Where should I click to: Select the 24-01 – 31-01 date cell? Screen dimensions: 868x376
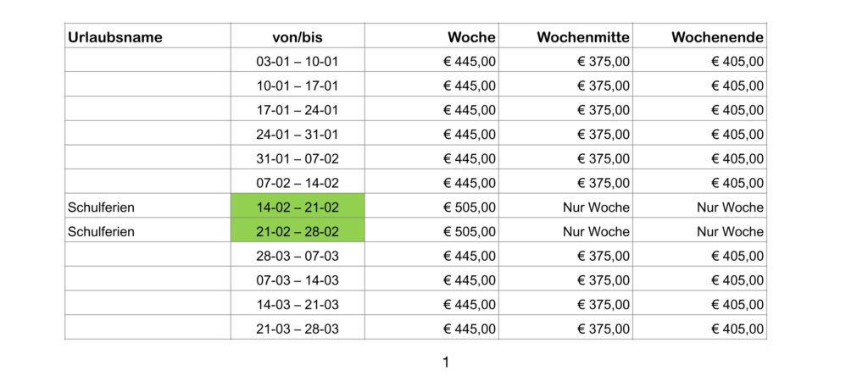298,133
